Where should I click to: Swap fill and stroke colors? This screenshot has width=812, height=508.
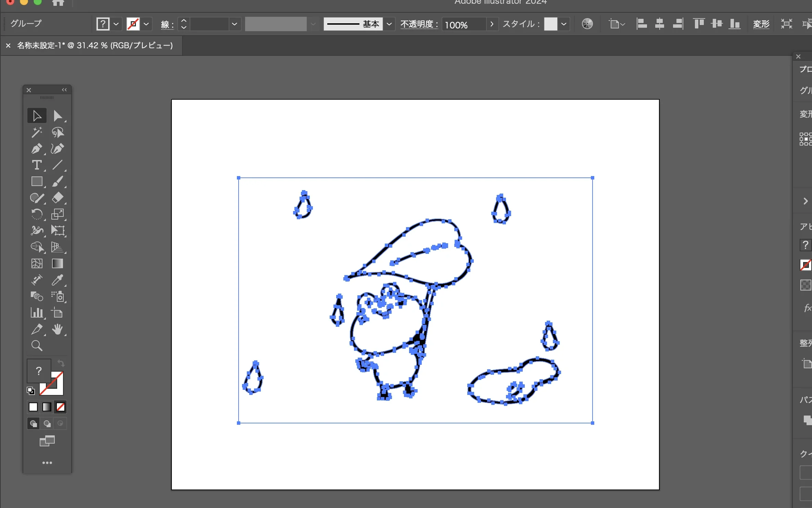coord(61,363)
